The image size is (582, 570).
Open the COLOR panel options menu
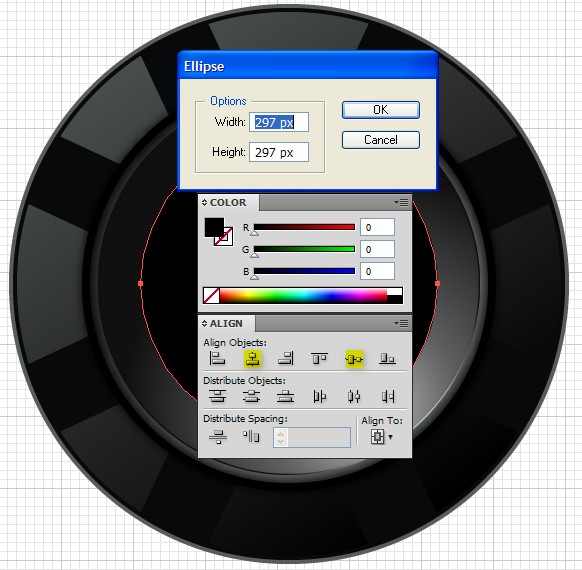coord(402,203)
